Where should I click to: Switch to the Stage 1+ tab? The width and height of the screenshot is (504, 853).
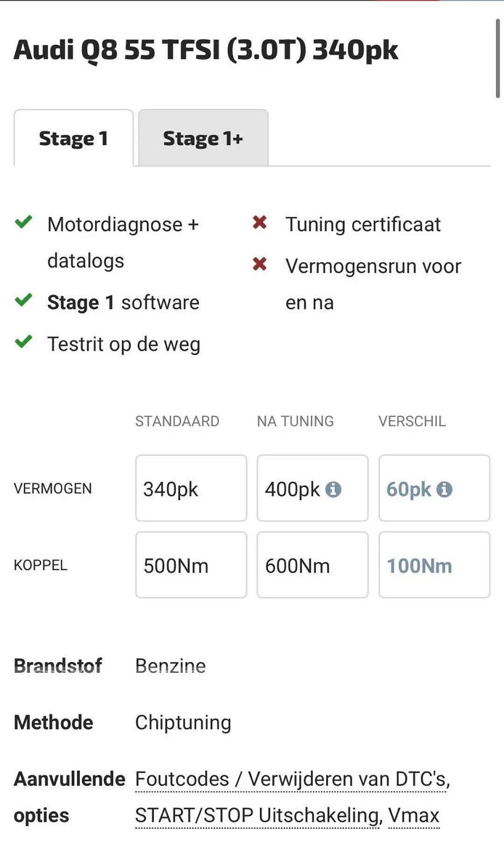pos(203,138)
